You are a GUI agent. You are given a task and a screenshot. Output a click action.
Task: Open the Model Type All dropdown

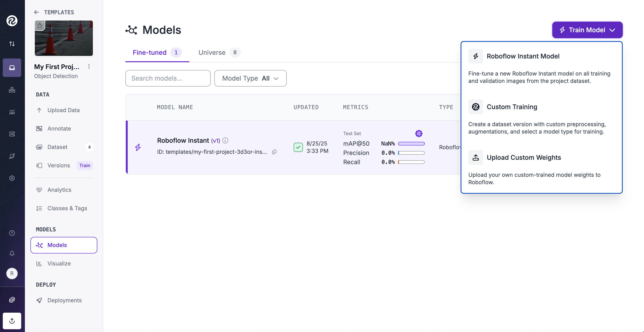(250, 78)
